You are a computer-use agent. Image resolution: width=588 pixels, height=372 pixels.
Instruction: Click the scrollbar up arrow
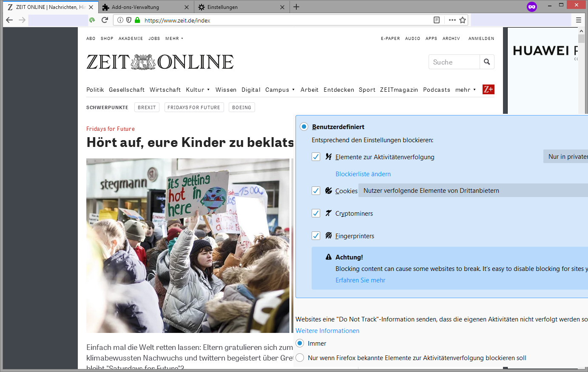(x=581, y=31)
